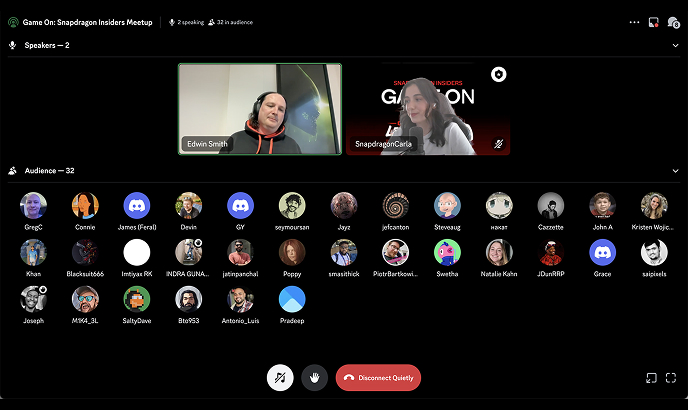Open jefcanton's spiral avatar
The image size is (688, 410).
coord(396,205)
